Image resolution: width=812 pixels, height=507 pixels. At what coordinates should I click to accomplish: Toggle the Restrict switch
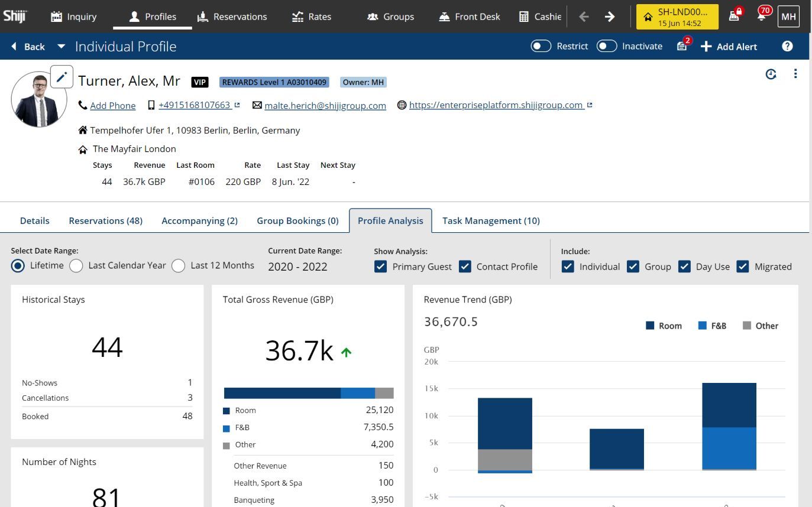pos(541,46)
